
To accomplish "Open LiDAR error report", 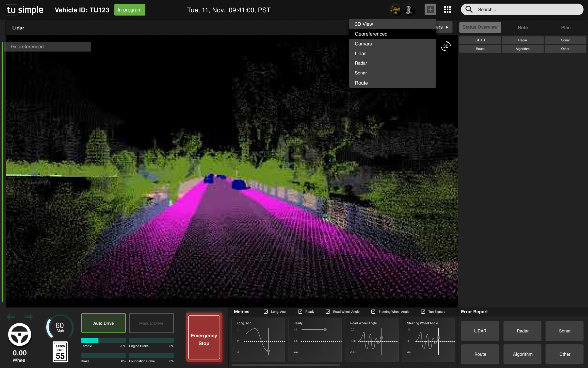I will click(x=480, y=331).
